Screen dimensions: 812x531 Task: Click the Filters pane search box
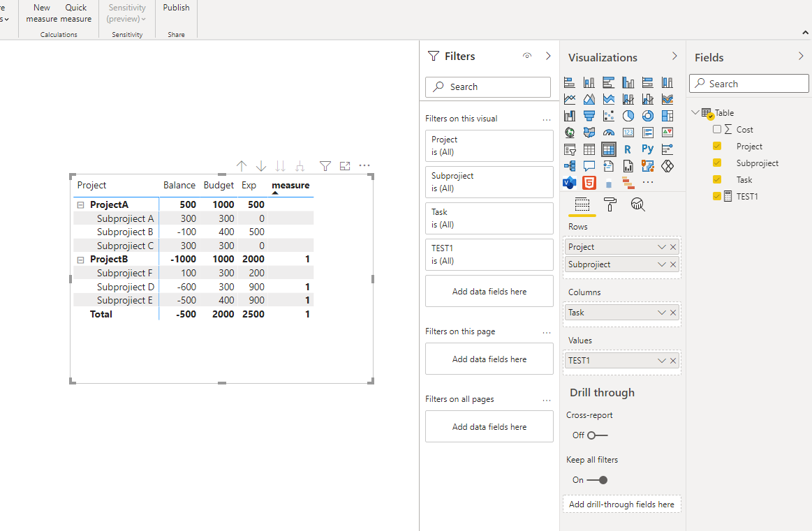click(x=488, y=87)
